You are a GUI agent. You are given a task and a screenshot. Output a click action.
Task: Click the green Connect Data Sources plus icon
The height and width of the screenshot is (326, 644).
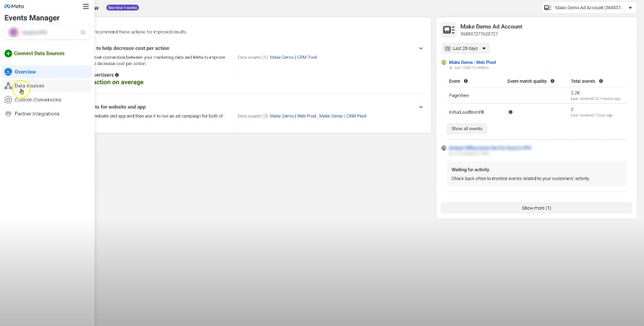8,53
